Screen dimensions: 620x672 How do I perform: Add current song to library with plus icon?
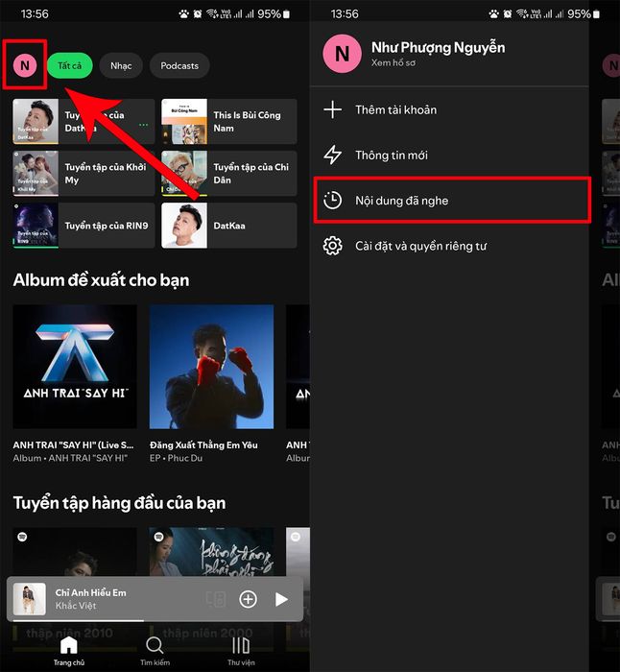[x=248, y=599]
